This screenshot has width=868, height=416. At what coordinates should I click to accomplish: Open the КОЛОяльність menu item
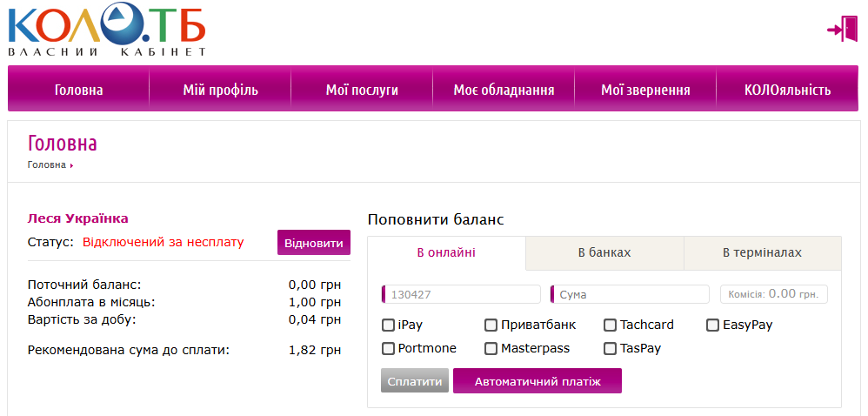(x=787, y=90)
